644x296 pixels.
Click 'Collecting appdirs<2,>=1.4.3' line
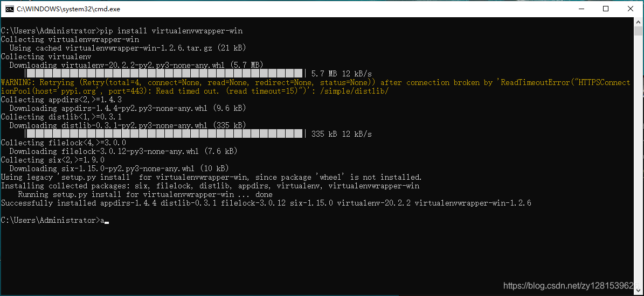(61, 100)
